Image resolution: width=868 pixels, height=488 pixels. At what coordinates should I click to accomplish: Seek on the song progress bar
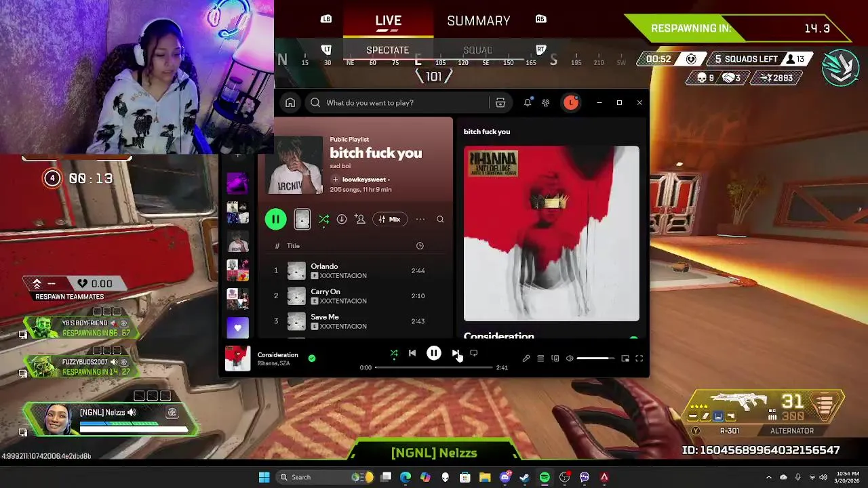click(x=434, y=367)
